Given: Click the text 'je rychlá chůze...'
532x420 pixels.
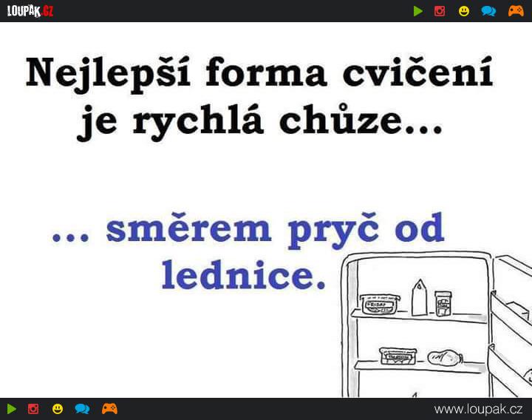Looking at the screenshot, I should pos(259,122).
